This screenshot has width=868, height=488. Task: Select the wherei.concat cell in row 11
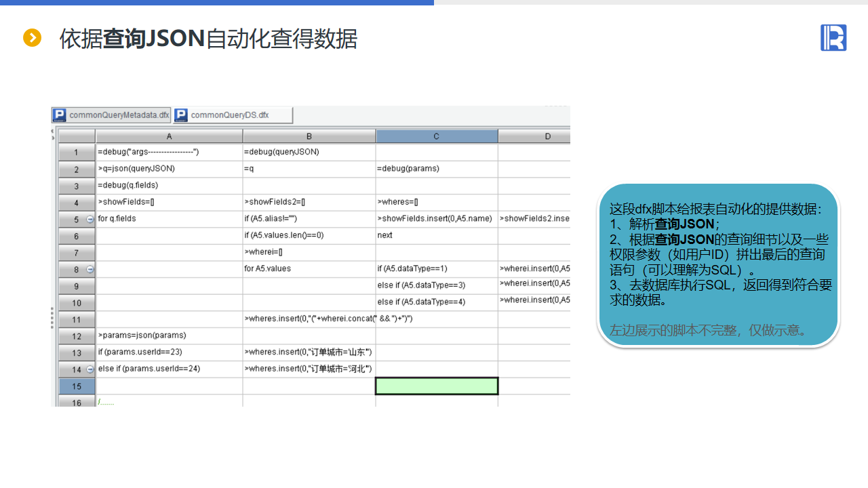click(309, 319)
